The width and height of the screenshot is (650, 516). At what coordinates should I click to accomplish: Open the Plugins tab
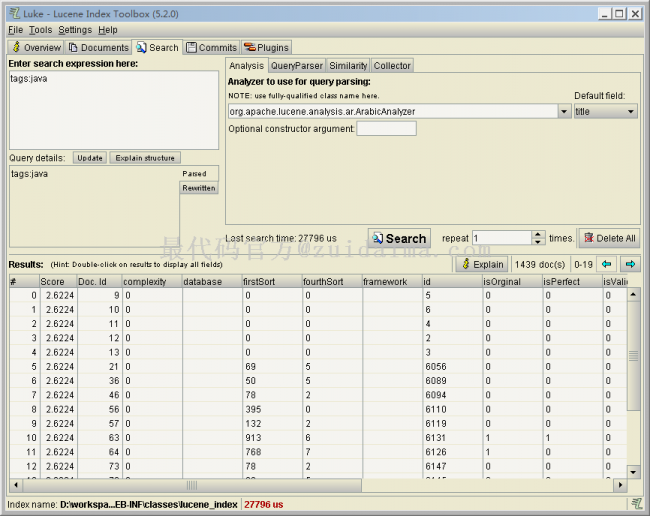(266, 47)
